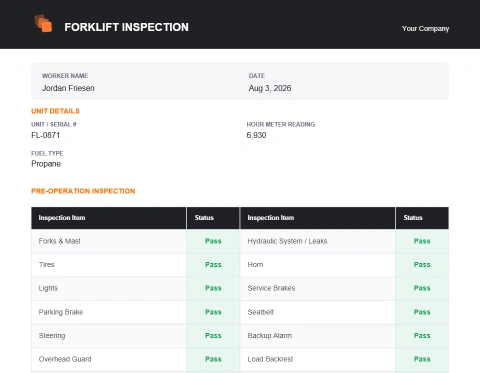Click the Overhead Guard row label
This screenshot has width=480, height=373.
click(x=65, y=359)
